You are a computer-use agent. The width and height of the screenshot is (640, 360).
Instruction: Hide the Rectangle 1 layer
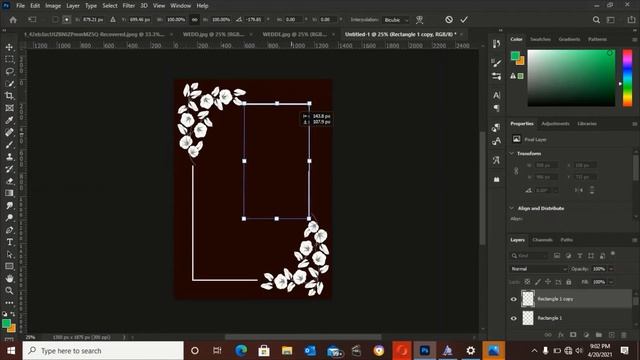[x=514, y=318]
